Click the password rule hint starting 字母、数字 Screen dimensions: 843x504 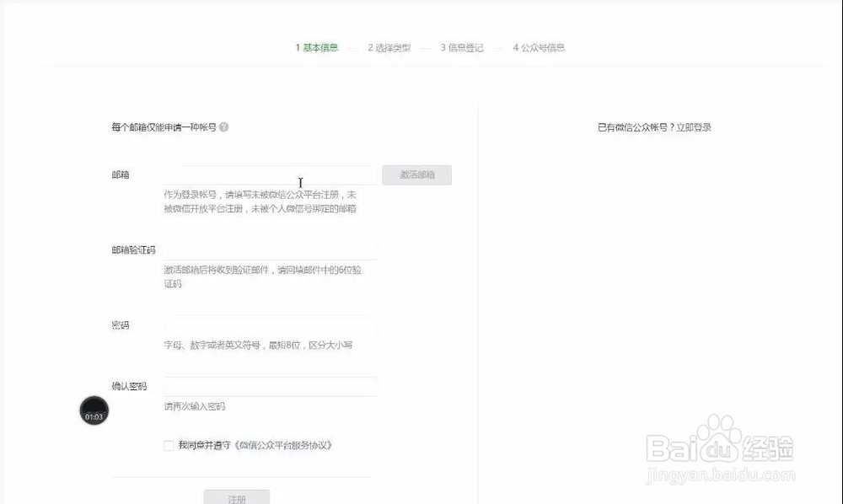(x=258, y=345)
